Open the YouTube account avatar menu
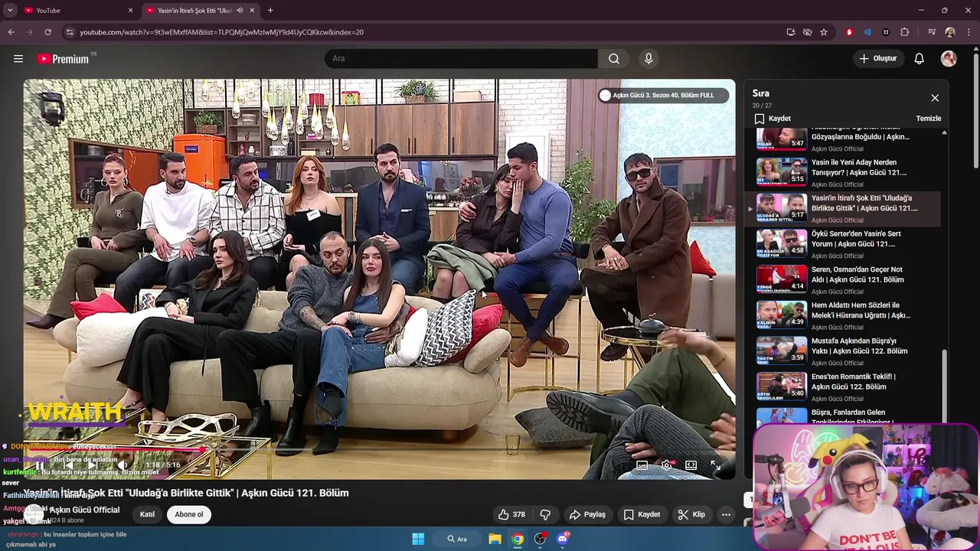This screenshot has height=551, width=980. (x=949, y=59)
